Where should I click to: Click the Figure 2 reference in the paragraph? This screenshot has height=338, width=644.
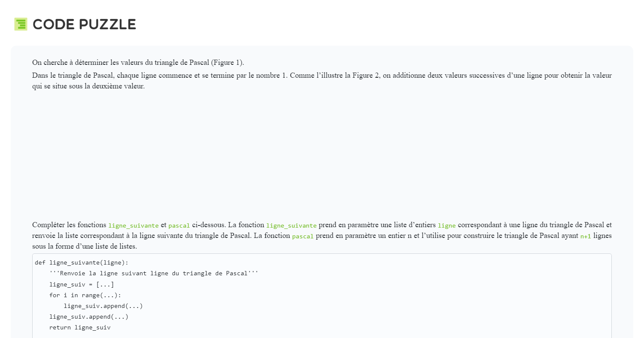coord(362,76)
